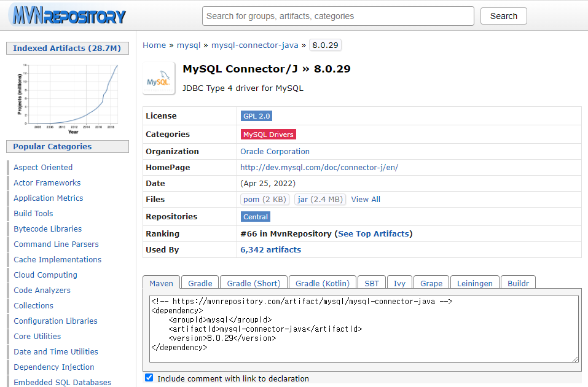Switch to the SBT tab
This screenshot has height=387, width=588.
click(x=372, y=283)
